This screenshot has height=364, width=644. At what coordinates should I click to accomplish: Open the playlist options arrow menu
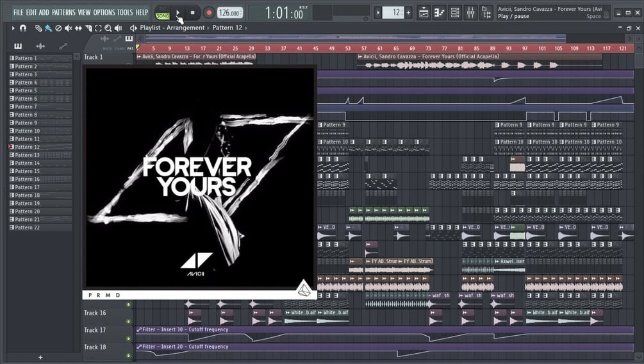(13, 28)
